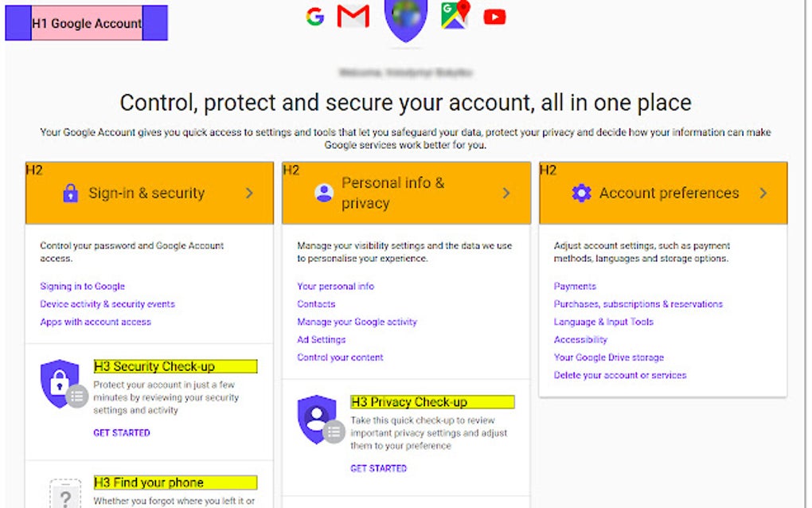Open the Sign-in & security section header

[x=146, y=193]
